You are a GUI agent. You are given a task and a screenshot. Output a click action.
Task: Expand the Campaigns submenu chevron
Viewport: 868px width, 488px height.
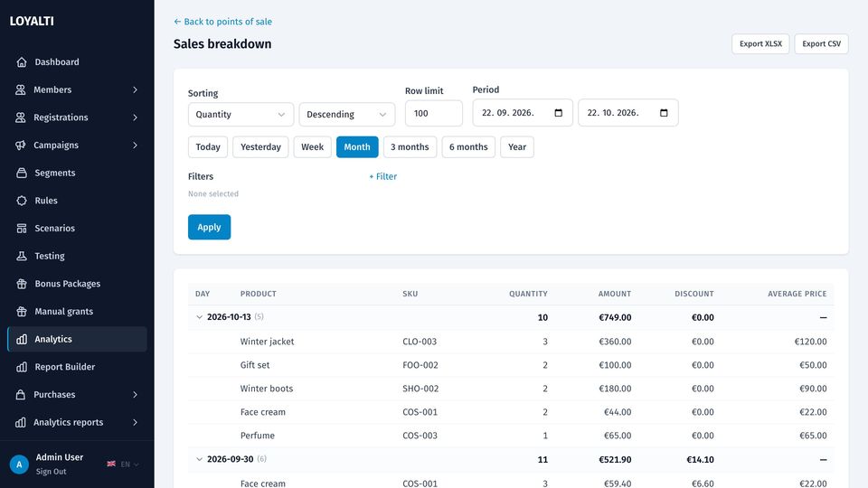(135, 145)
